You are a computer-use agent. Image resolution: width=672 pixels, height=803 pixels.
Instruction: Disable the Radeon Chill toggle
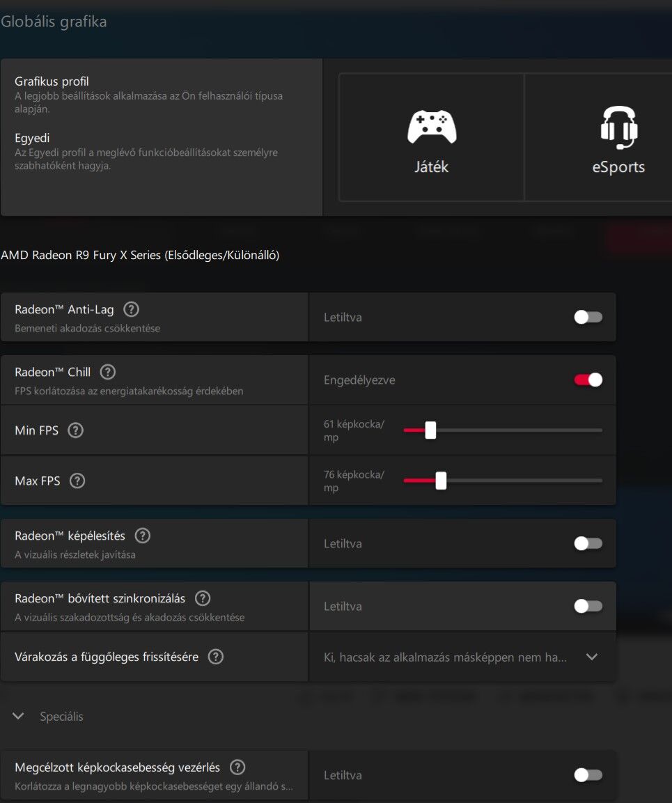pyautogui.click(x=588, y=380)
